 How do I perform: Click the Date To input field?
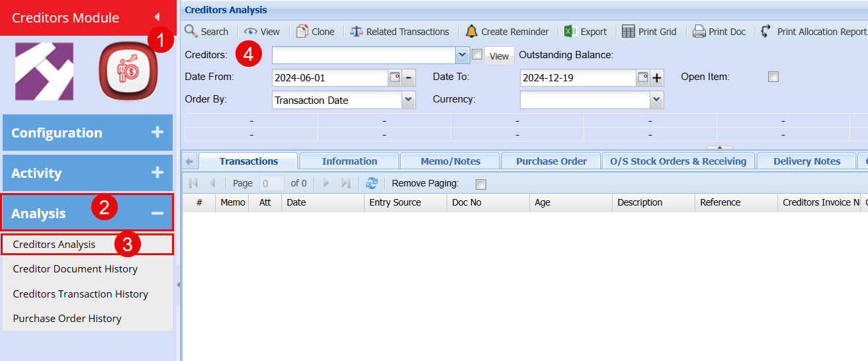tap(578, 77)
